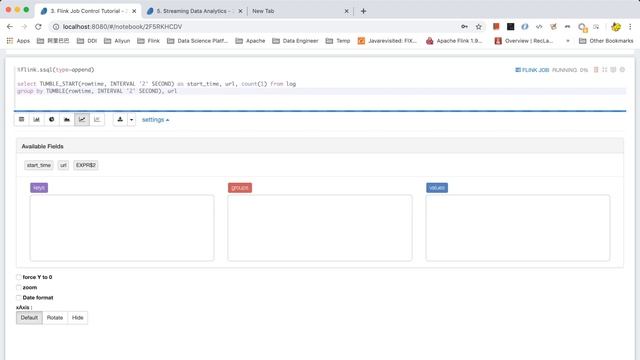Select the start_time field chip

39,165
